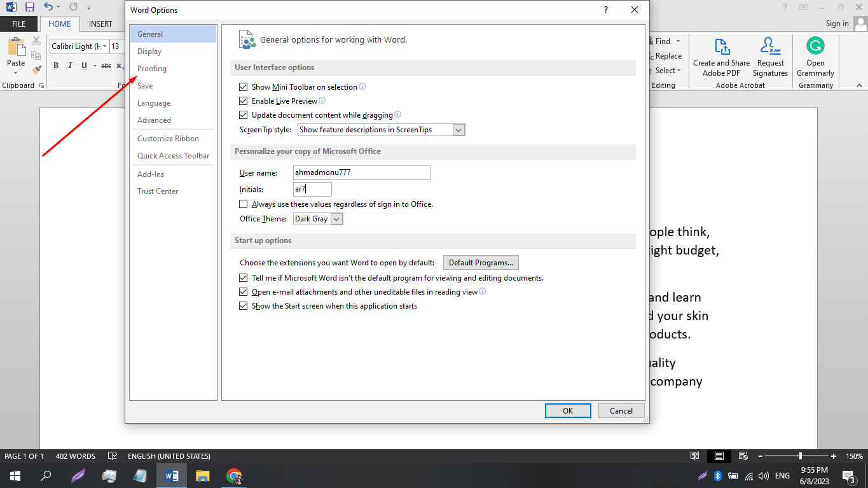Click the Open Grammarly icon
868x488 pixels.
coord(815,46)
